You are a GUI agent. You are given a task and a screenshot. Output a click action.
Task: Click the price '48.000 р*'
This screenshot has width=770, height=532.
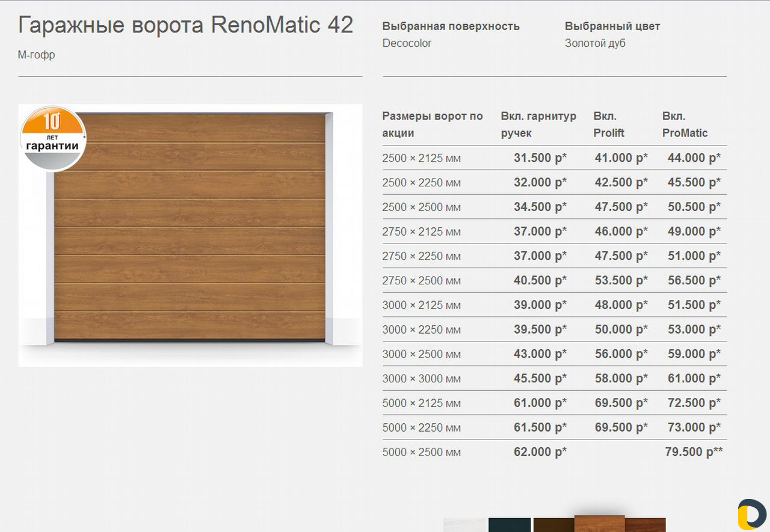pyautogui.click(x=621, y=305)
